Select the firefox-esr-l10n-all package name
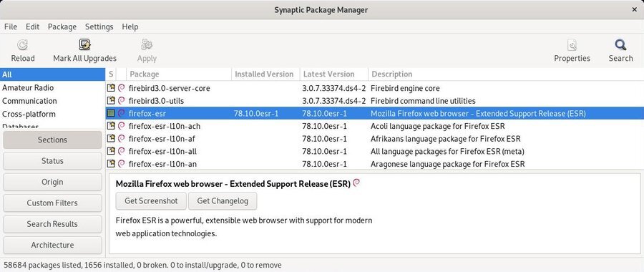644x272 pixels. click(x=162, y=151)
